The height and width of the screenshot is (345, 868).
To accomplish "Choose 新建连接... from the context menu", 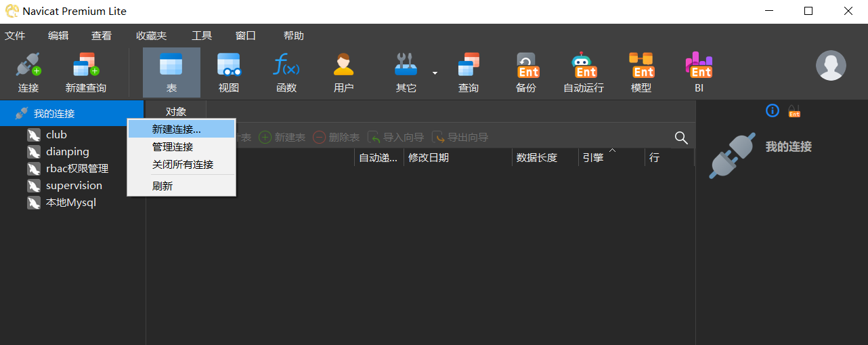I will point(181,129).
